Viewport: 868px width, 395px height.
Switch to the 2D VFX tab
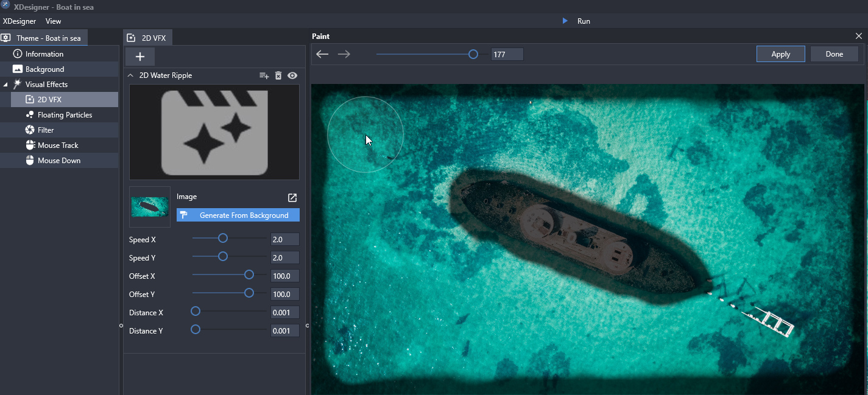coord(148,38)
